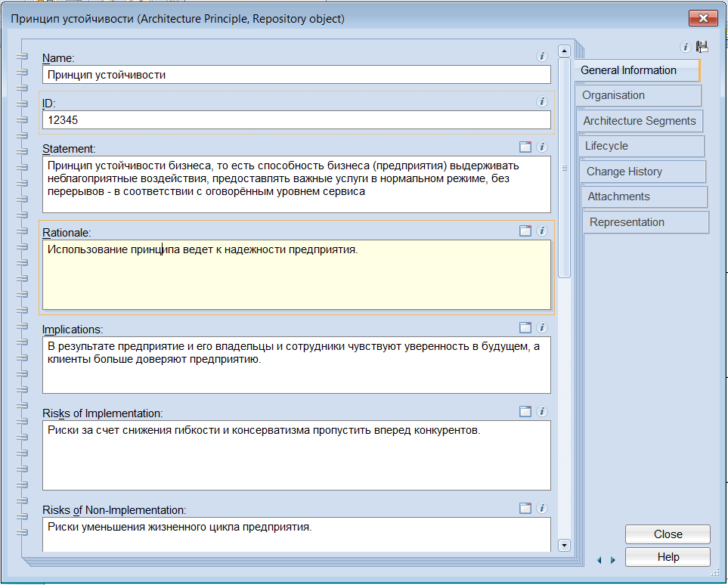Click the scroll up arrow
This screenshot has width=728, height=585.
tap(564, 51)
